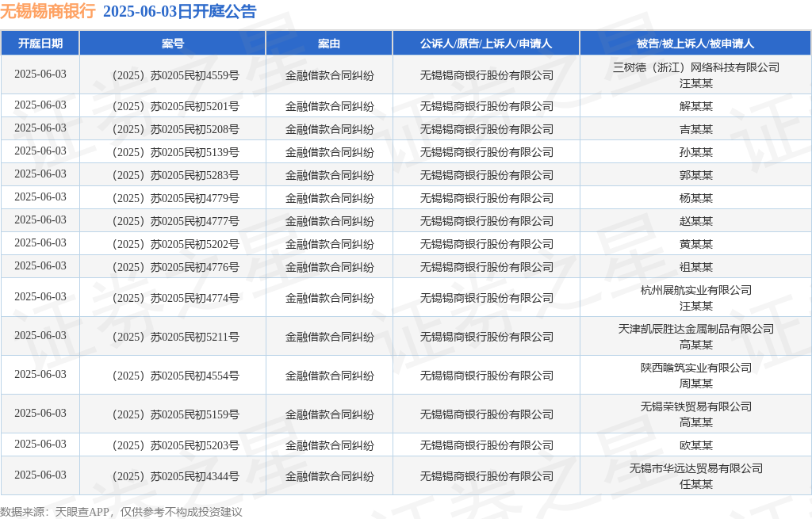Click defendant 杨某某
This screenshot has width=812, height=519.
pos(696,198)
